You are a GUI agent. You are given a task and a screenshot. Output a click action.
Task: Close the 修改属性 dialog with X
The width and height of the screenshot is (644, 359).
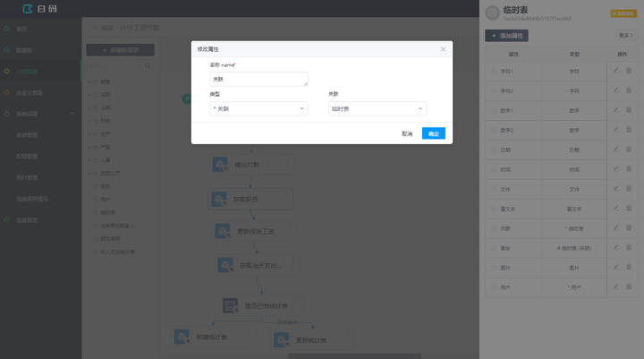click(443, 49)
